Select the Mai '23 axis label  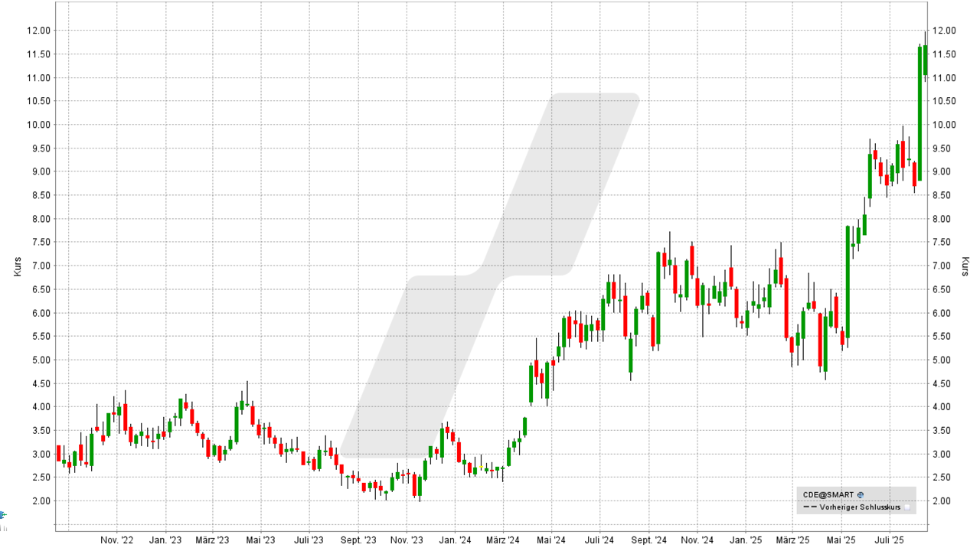coord(260,540)
